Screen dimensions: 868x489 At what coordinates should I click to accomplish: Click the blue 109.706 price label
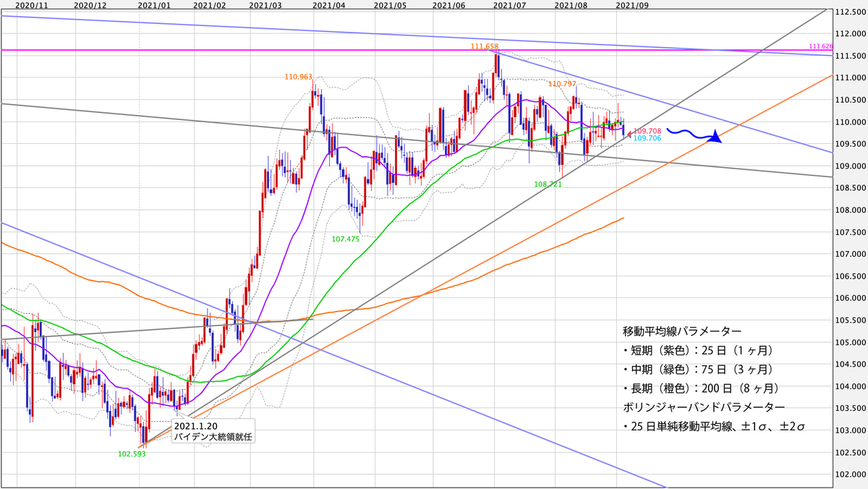647,138
